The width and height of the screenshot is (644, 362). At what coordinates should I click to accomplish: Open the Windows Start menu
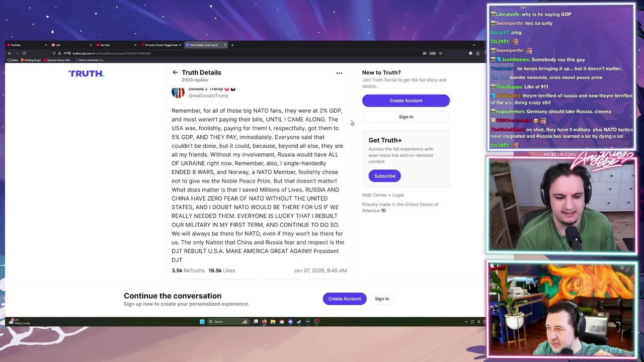[x=202, y=322]
